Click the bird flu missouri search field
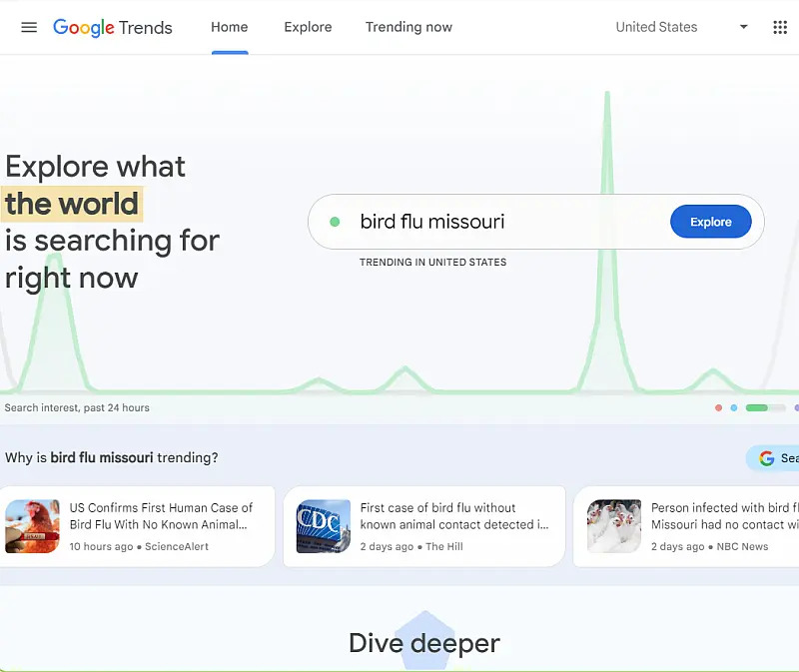 (536, 222)
